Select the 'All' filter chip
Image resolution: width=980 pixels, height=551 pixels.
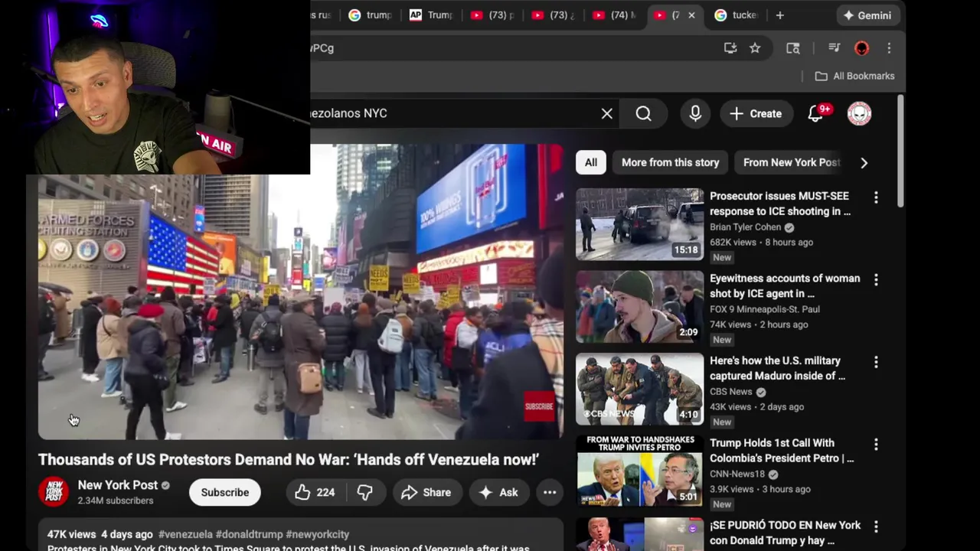[591, 162]
